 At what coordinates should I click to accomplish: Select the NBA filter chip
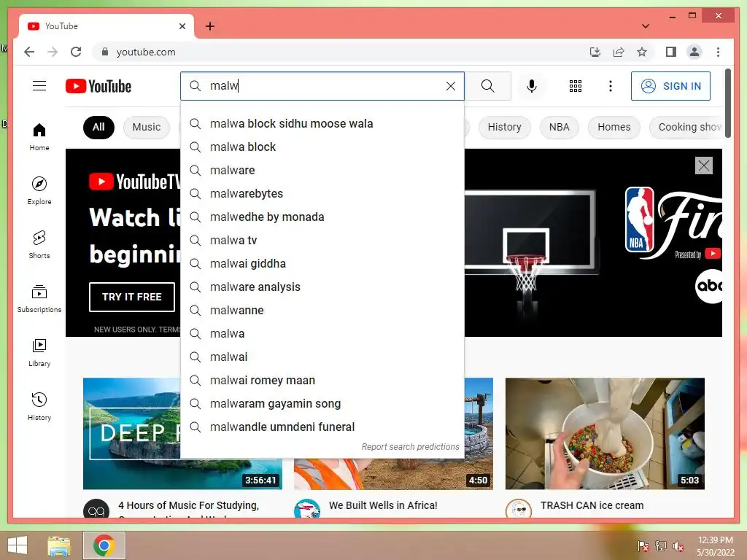(x=559, y=127)
